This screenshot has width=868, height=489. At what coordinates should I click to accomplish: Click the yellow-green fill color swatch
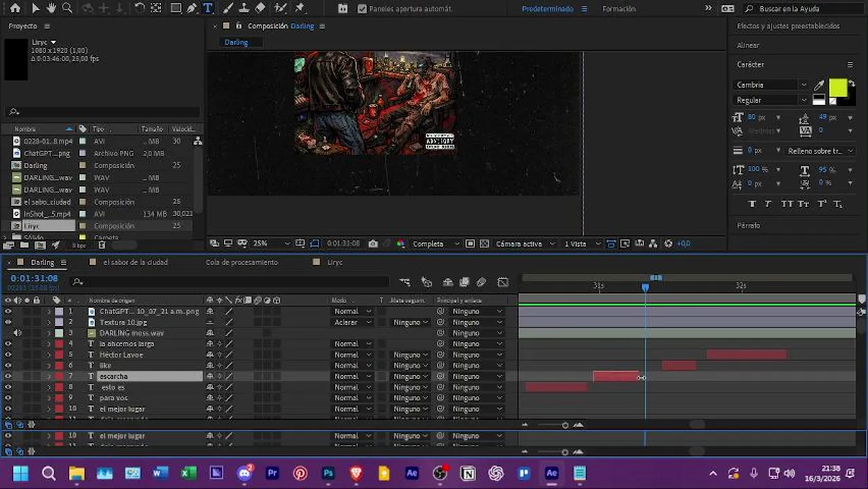[x=837, y=88]
